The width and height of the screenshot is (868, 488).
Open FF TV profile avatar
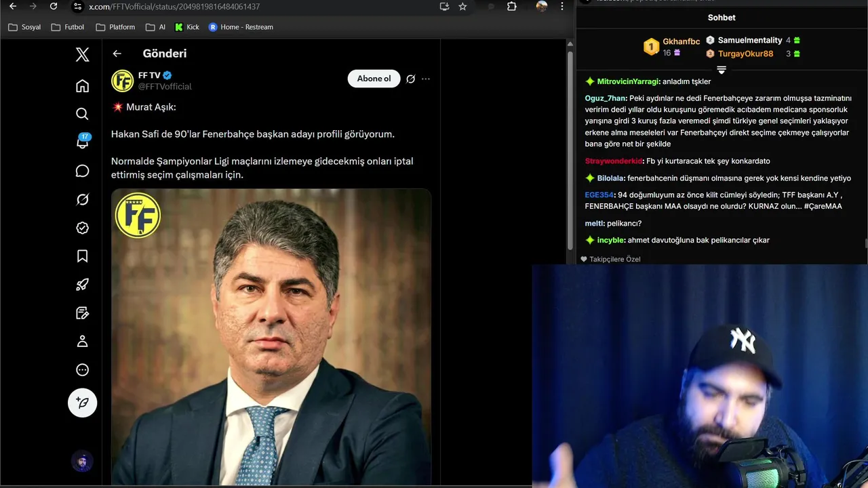(x=123, y=81)
